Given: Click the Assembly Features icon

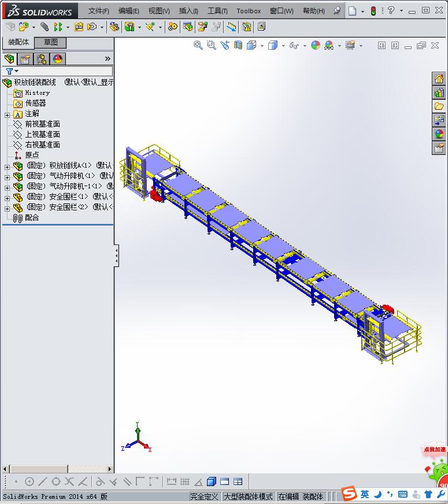Looking at the screenshot, I should point(129,27).
